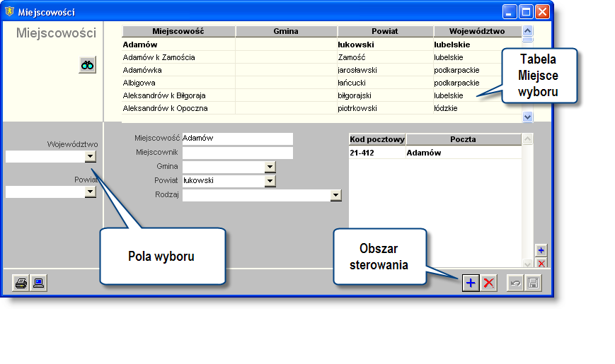Click the Miejscowość input field with Adamów
Image resolution: width=615 pixels, height=364 pixels.
pos(237,139)
